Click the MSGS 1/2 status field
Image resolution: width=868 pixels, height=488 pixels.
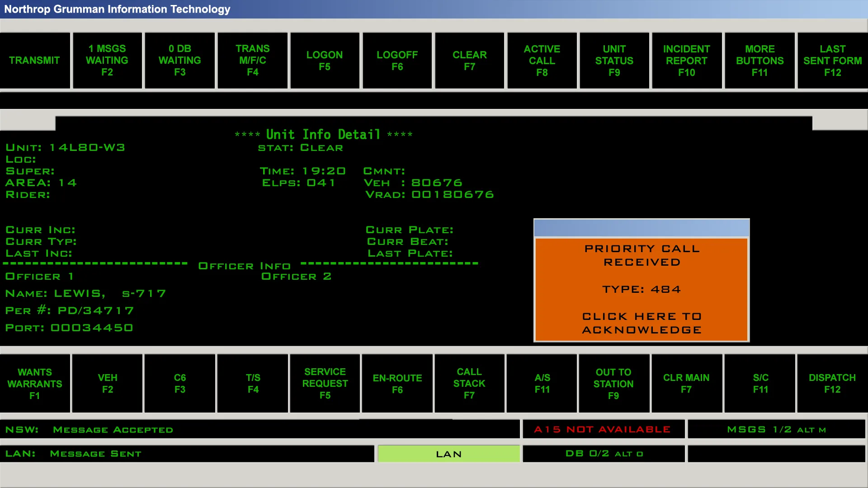coord(776,429)
